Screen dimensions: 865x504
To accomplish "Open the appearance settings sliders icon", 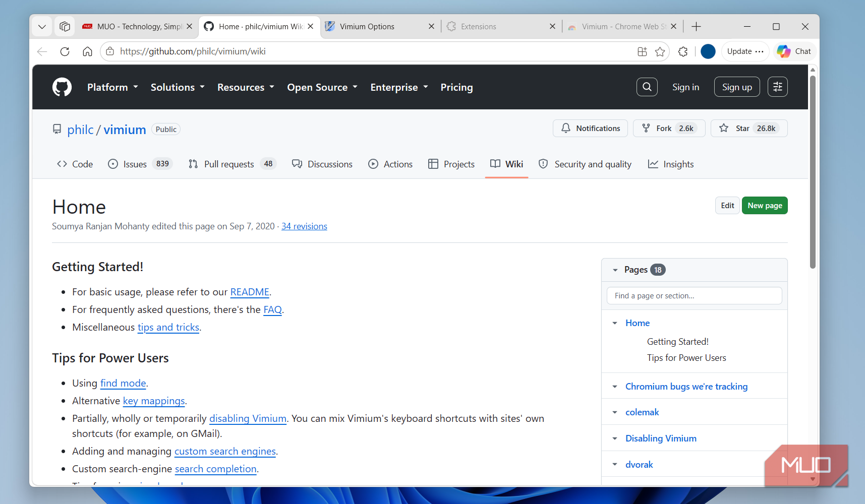I will pyautogui.click(x=777, y=87).
